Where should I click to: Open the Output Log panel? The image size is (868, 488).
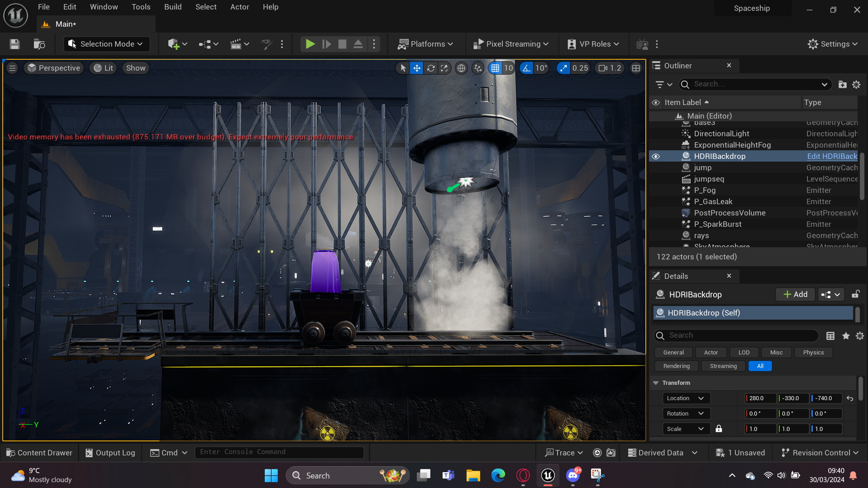coord(110,453)
